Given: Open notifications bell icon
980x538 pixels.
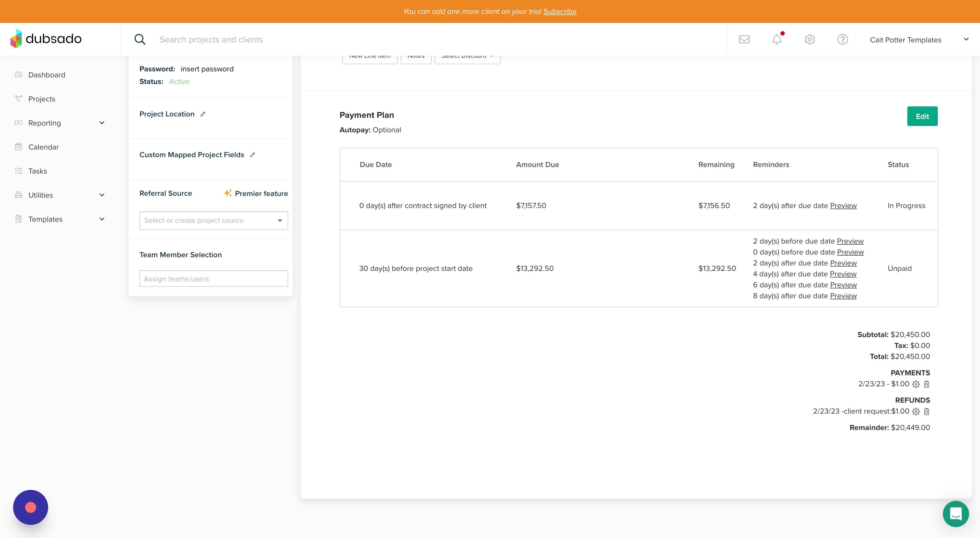Looking at the screenshot, I should coord(777,39).
